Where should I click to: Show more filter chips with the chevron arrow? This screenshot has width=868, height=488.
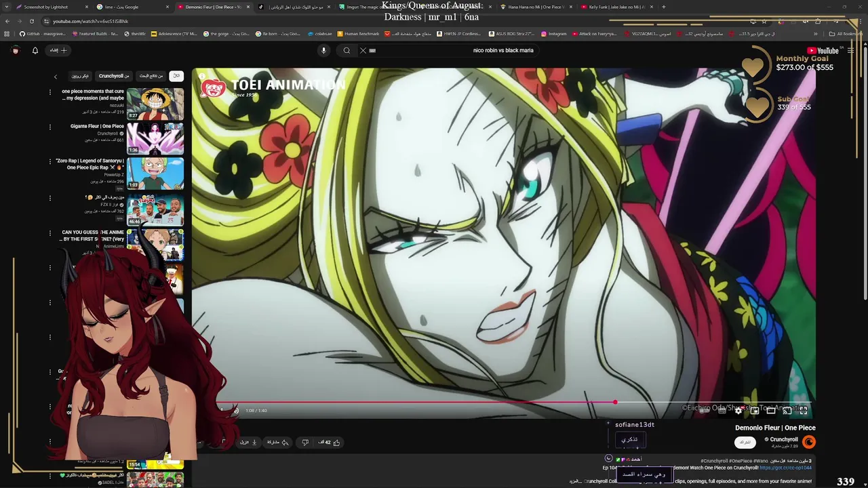(x=56, y=77)
